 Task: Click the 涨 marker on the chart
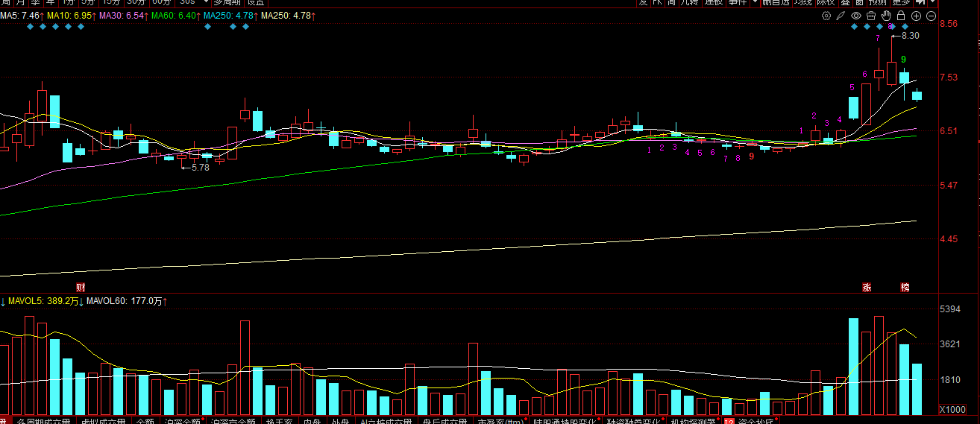pyautogui.click(x=867, y=287)
